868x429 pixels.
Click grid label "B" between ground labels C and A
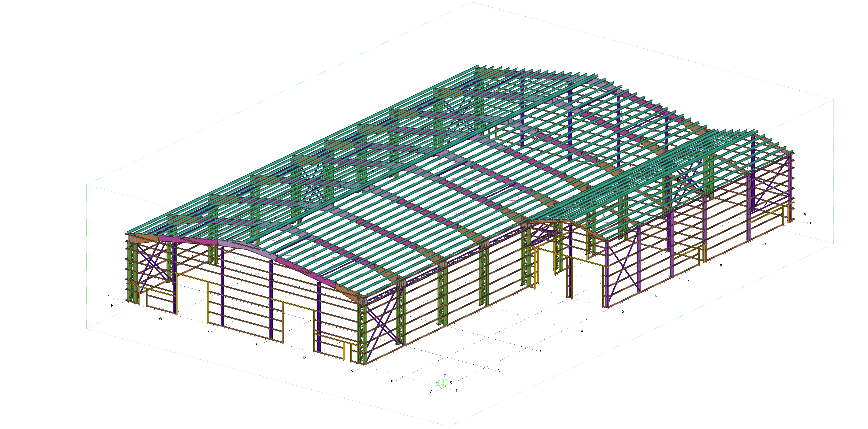(392, 381)
